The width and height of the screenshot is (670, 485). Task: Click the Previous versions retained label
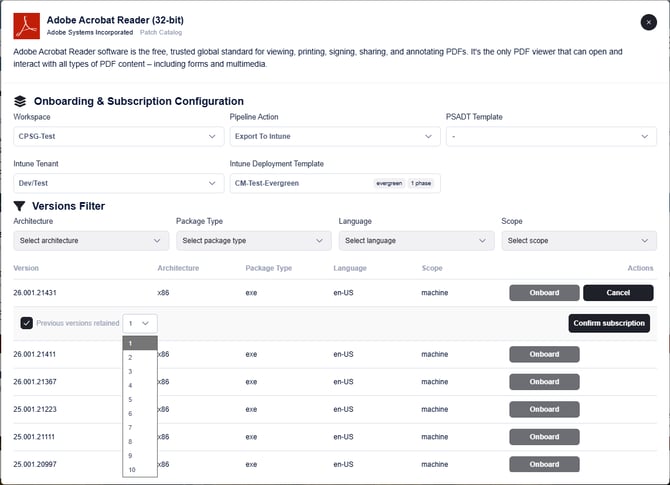point(78,323)
